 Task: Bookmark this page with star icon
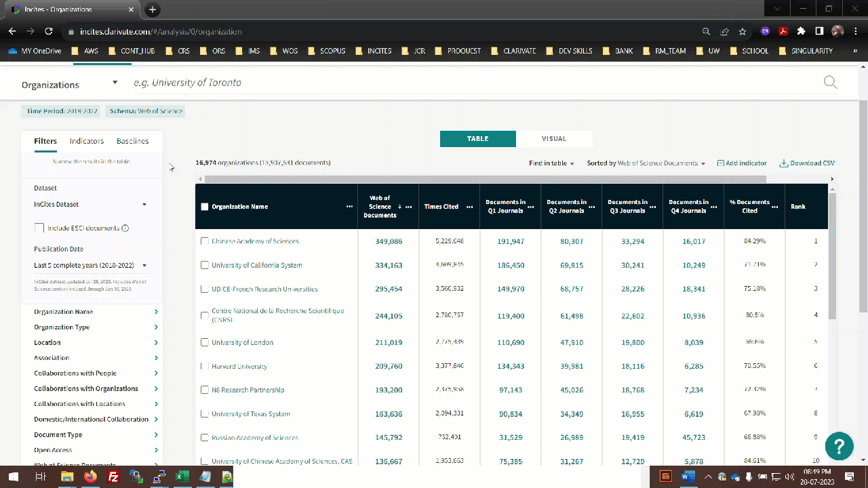coord(743,31)
